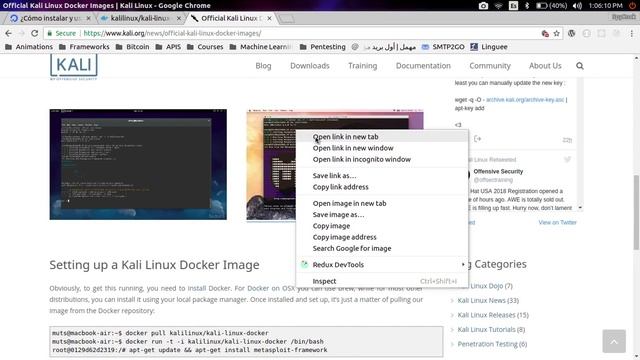Open the About Us nav item
The height and width of the screenshot is (360, 640).
pyautogui.click(x=545, y=66)
